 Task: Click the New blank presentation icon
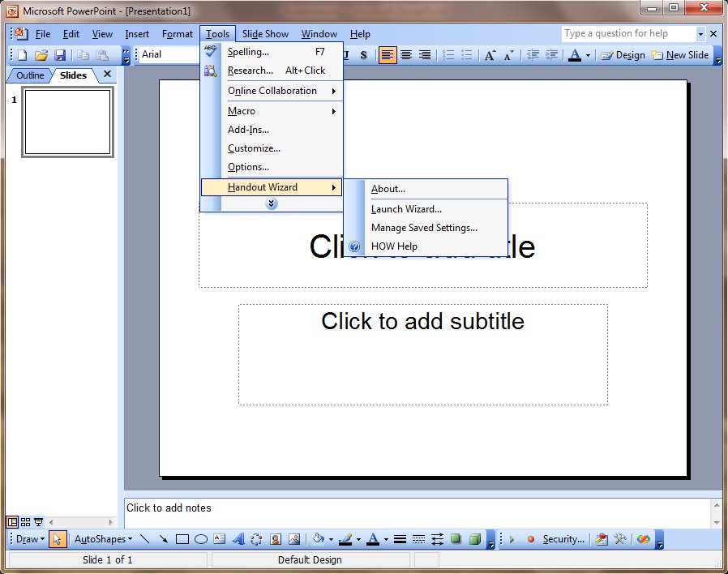(22, 55)
